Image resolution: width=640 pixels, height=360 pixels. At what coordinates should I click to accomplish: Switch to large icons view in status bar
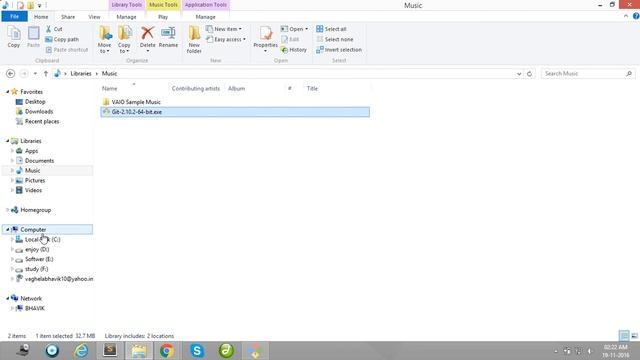[634, 336]
